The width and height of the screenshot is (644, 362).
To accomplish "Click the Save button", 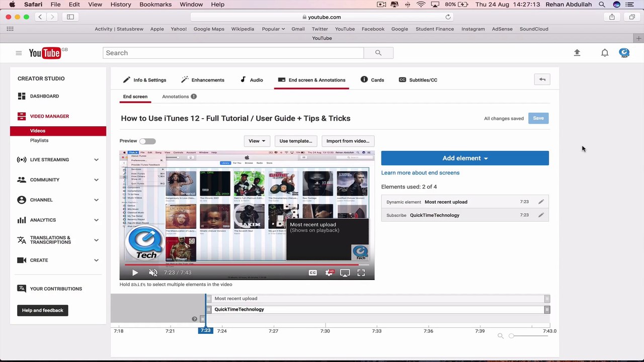I will pos(538,118).
